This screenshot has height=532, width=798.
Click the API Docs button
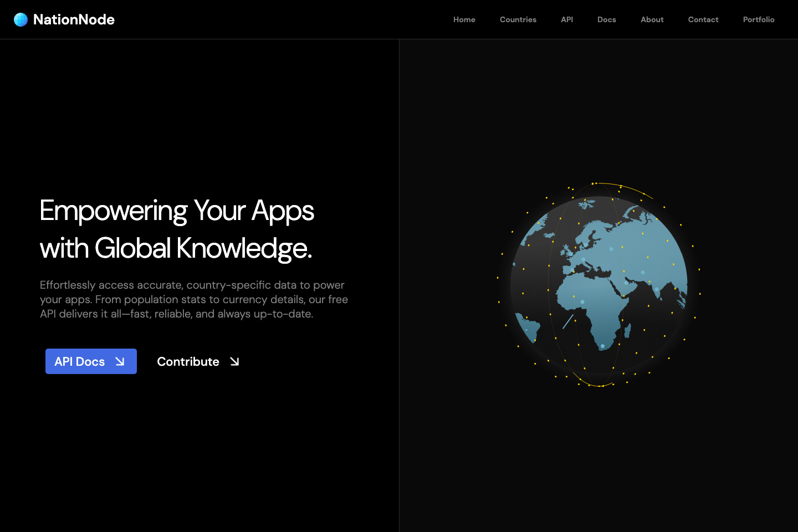point(91,361)
